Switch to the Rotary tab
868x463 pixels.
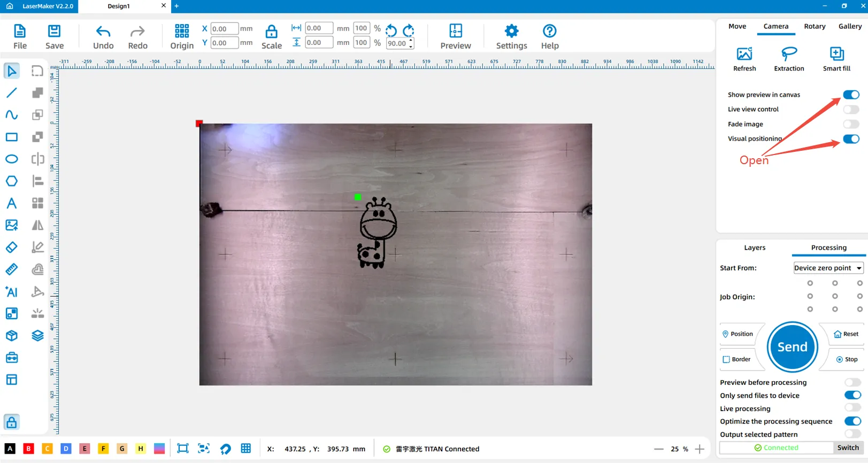coord(814,26)
